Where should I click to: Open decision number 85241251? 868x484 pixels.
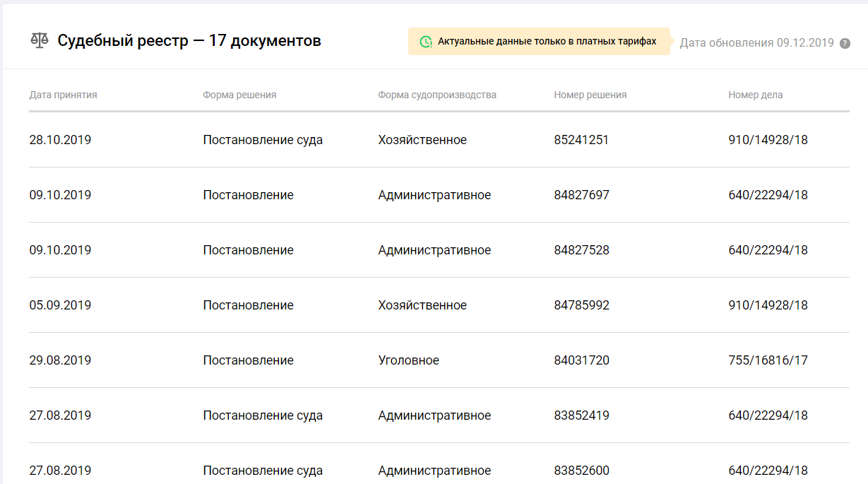click(x=581, y=140)
